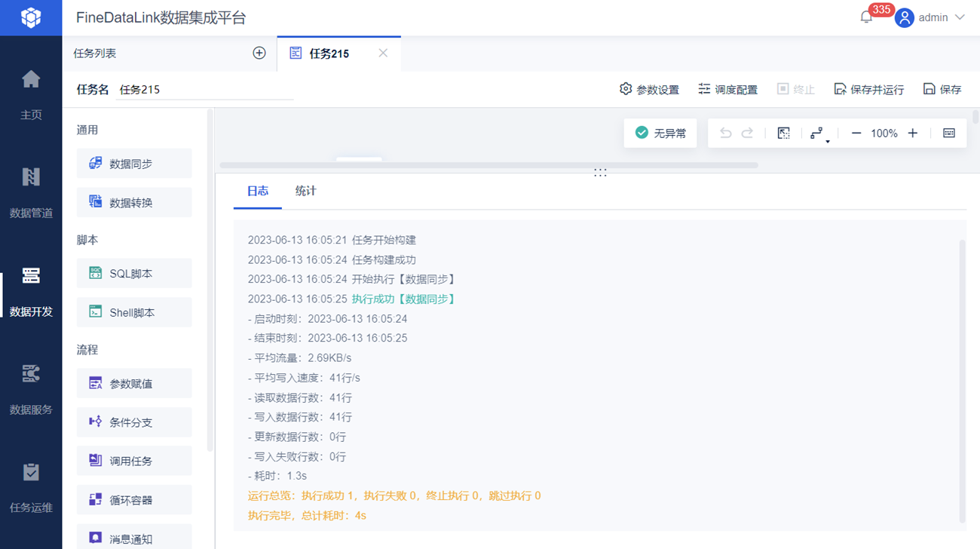Screen dimensions: 980x549
Task: Open the 数据开发 section in sidebar
Action: pos(31,290)
